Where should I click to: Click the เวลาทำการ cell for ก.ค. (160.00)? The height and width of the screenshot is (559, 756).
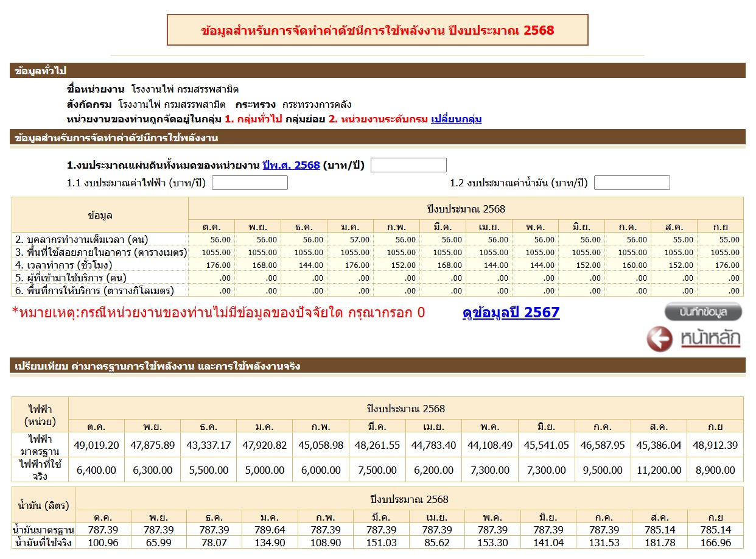point(628,265)
